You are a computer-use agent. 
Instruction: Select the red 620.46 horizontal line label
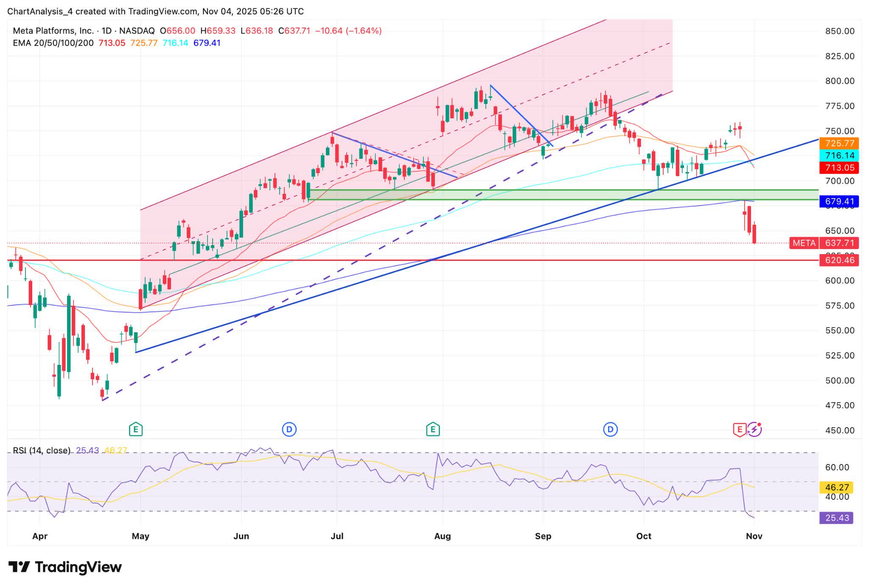tap(839, 260)
